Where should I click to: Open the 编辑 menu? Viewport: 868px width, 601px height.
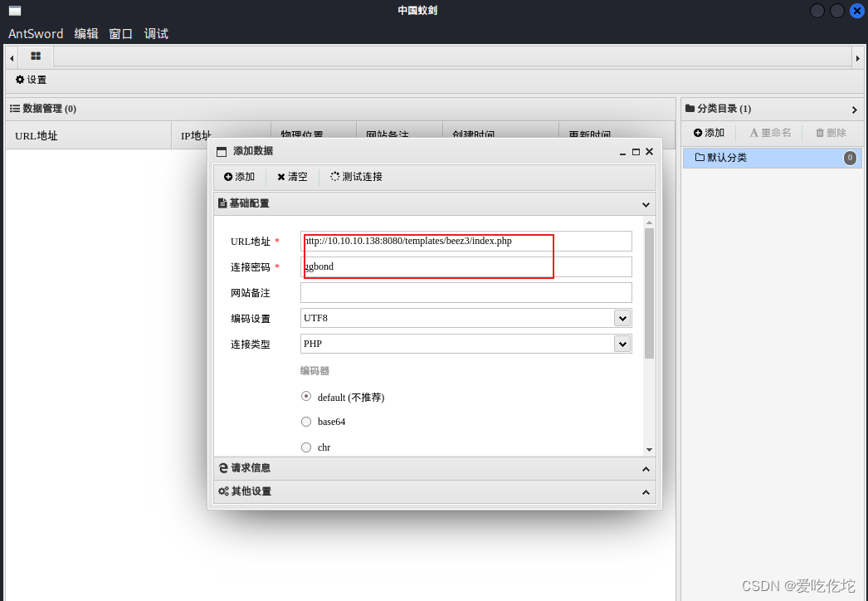[86, 34]
